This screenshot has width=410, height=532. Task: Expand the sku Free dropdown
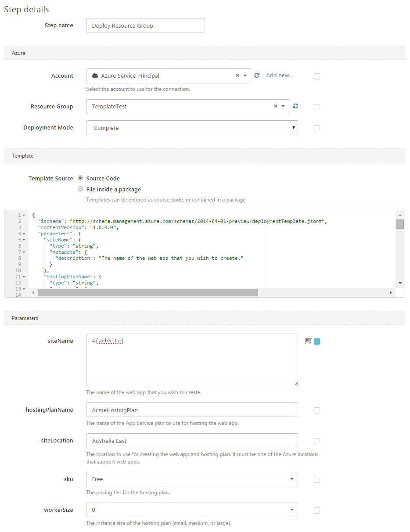(192, 479)
